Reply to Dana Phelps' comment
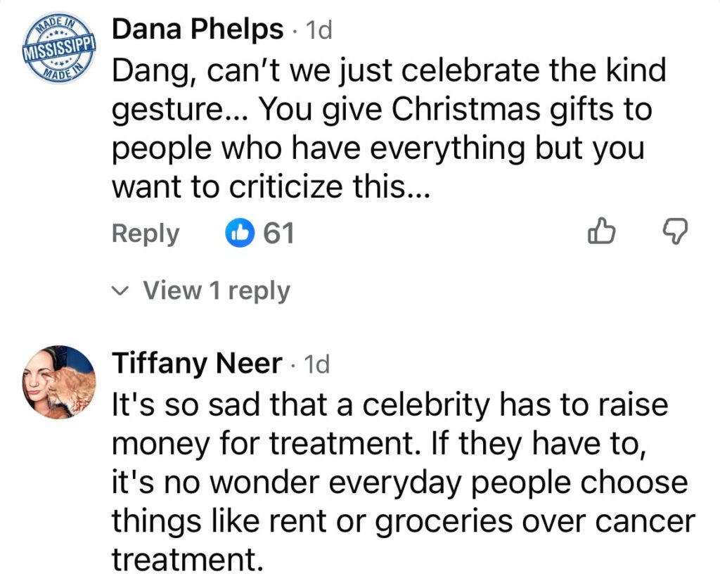Screen dimensions: 720x588 pos(146,234)
